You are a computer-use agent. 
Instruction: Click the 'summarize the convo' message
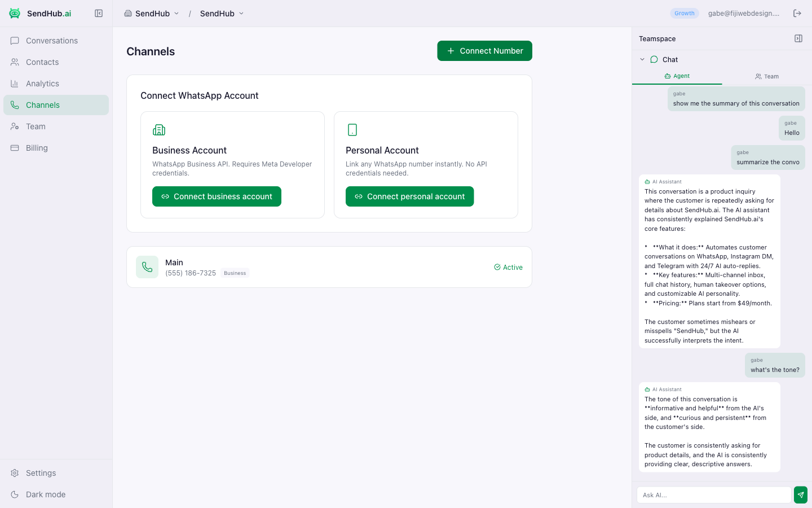coord(768,157)
